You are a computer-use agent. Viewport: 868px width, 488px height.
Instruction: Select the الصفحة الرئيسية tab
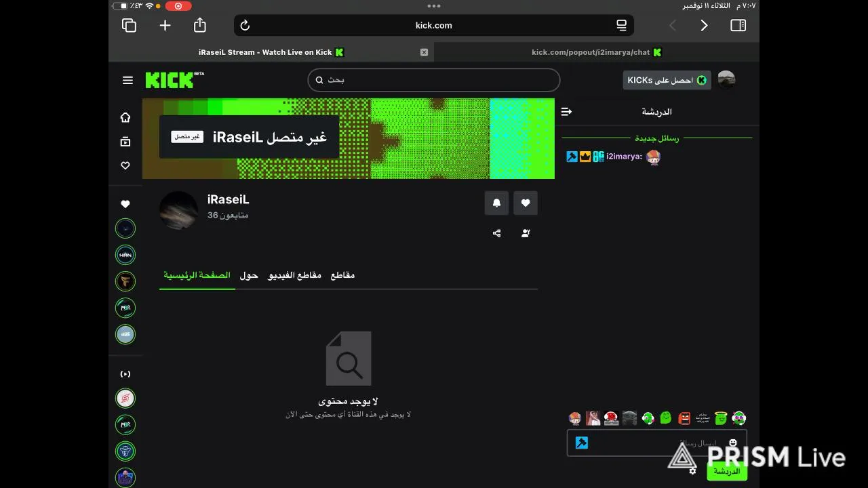(x=197, y=275)
